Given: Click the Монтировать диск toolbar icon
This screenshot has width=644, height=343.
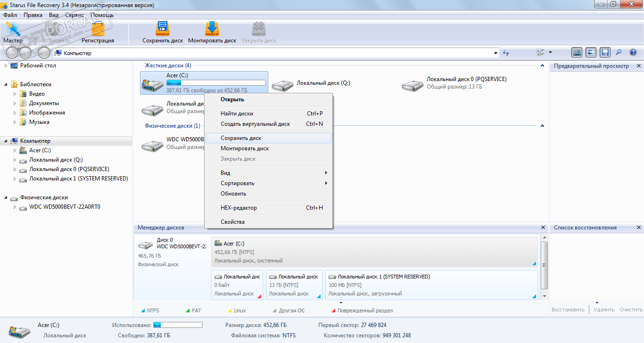Looking at the screenshot, I should pyautogui.click(x=212, y=29).
